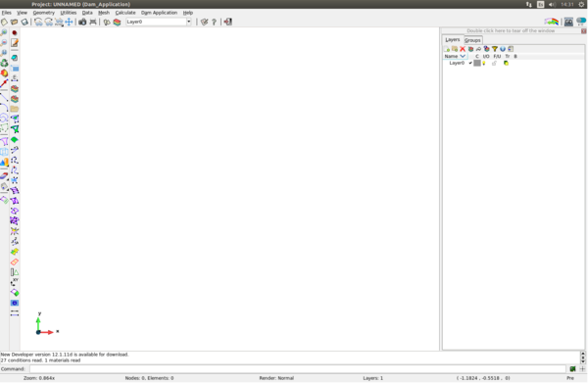Open the Mesh menu
Image resolution: width=588 pixels, height=383 pixels.
[104, 13]
